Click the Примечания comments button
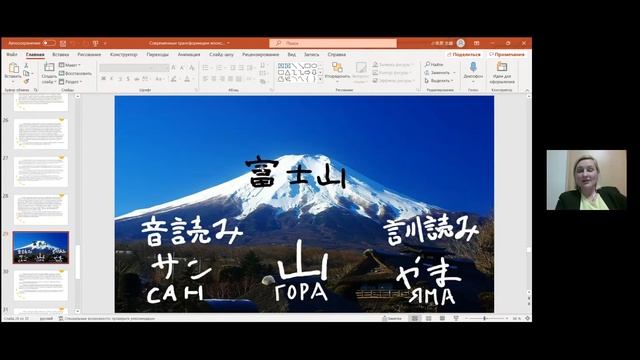 507,54
